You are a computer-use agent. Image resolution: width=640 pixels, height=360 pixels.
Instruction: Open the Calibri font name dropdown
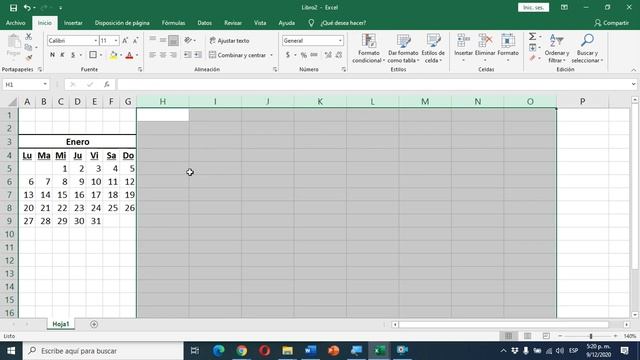tap(96, 40)
